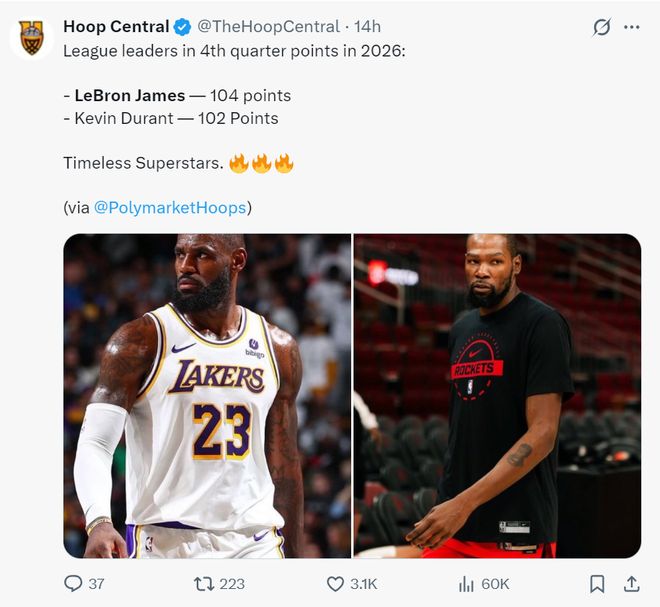Open the three-dot more options menu

[x=631, y=27]
